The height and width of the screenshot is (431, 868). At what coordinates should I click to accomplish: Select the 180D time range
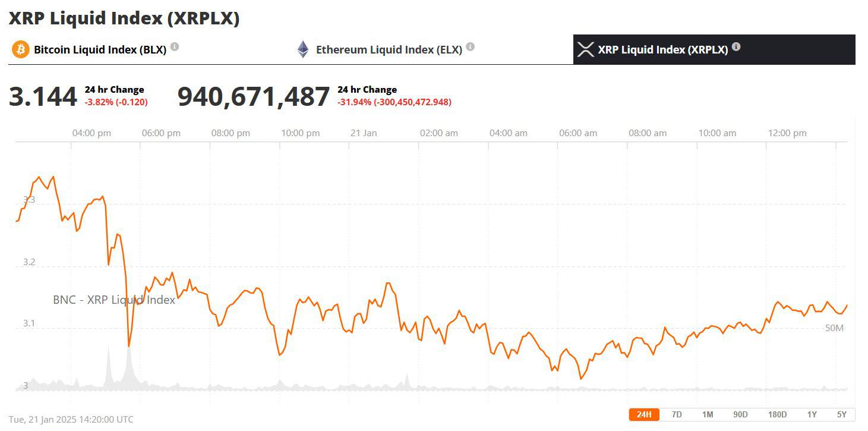(777, 414)
